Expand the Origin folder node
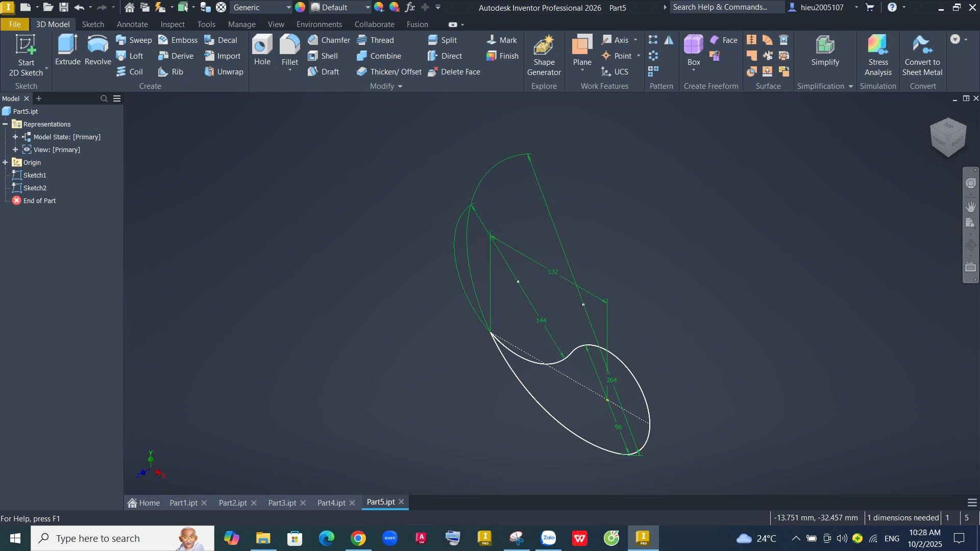Screen dimensions: 980x551 click(5, 163)
